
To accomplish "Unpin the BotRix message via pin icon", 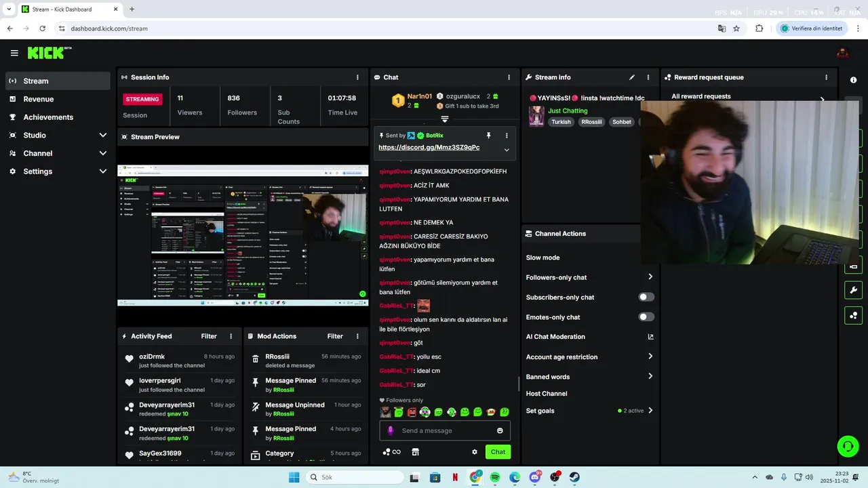I will pyautogui.click(x=488, y=136).
